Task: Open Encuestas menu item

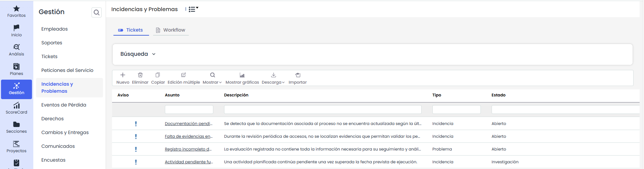Action: tap(53, 160)
